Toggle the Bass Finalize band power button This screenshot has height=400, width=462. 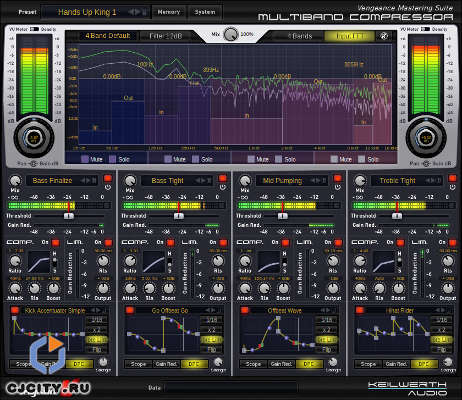coord(108,178)
